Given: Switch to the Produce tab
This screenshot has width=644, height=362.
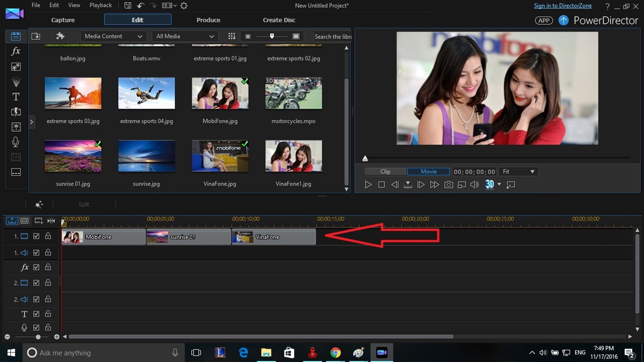Looking at the screenshot, I should (x=208, y=20).
